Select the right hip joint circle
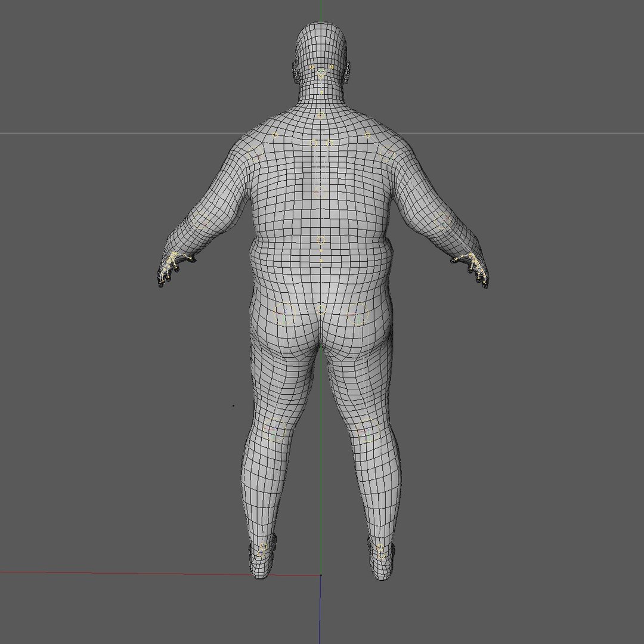 tap(358, 315)
